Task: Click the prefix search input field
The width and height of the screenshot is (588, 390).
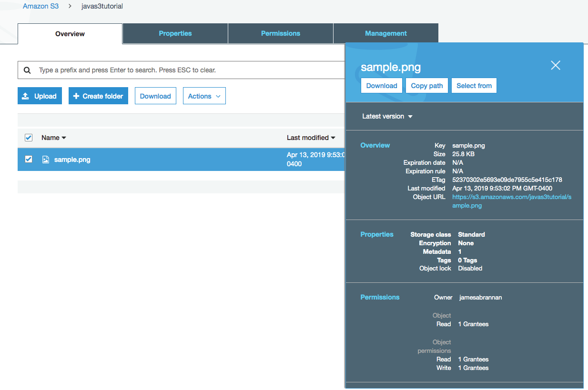Action: [x=186, y=70]
